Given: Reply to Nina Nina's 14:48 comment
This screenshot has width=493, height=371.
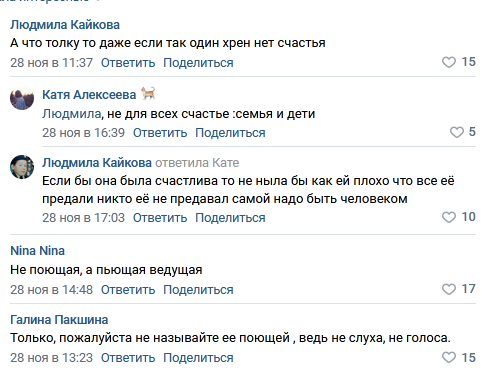Looking at the screenshot, I should click(128, 290).
